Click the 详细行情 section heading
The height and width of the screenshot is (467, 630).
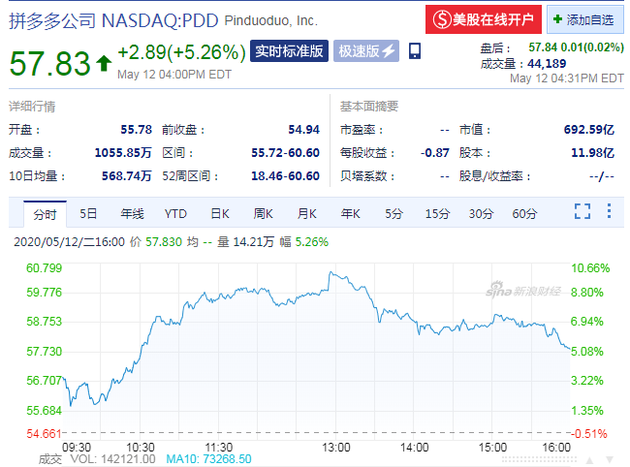[x=32, y=107]
